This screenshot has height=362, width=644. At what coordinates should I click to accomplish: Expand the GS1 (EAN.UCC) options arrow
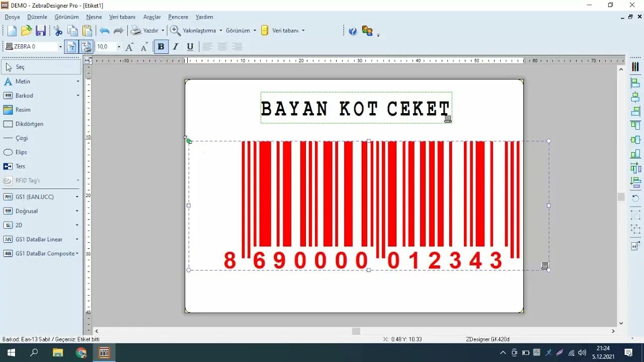[x=77, y=197]
